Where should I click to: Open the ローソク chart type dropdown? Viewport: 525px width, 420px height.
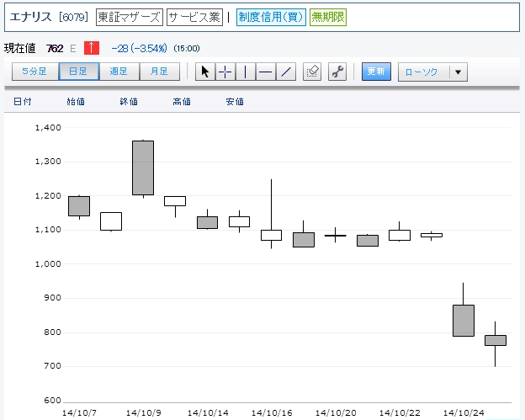pyautogui.click(x=422, y=72)
